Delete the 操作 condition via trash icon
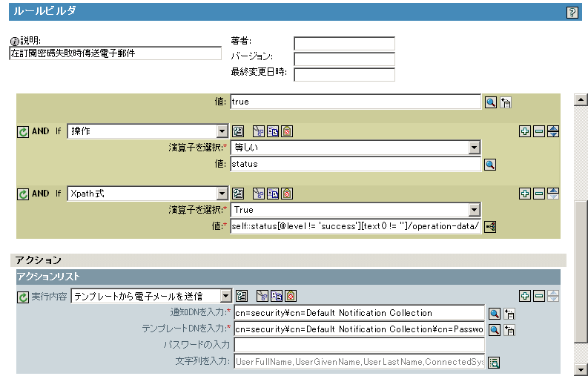 (287, 131)
